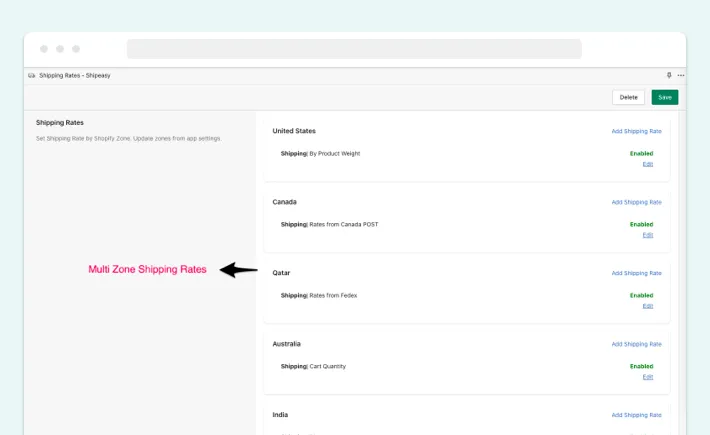Select the India zone heading
The height and width of the screenshot is (435, 710).
click(x=280, y=415)
